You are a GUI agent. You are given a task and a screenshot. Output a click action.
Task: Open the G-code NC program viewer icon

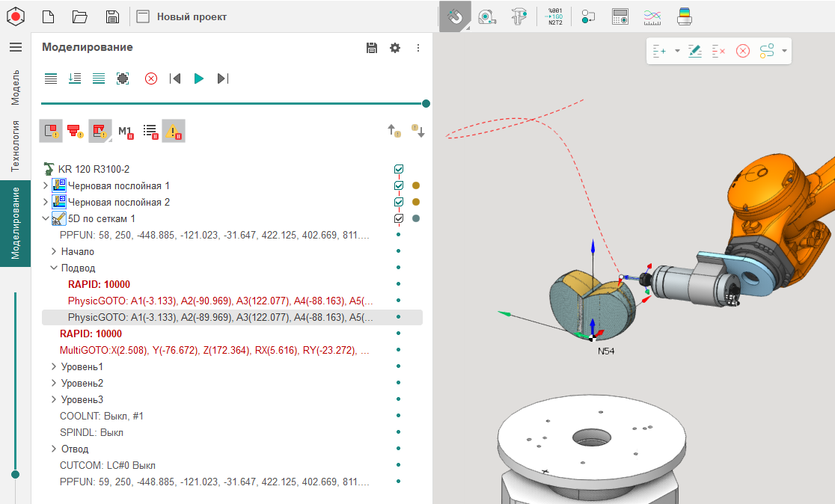[554, 16]
